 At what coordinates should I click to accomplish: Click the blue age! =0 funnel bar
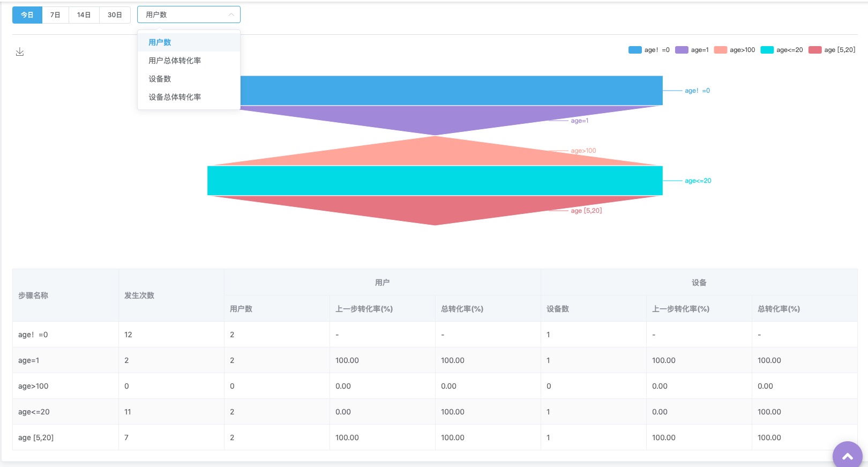point(451,91)
